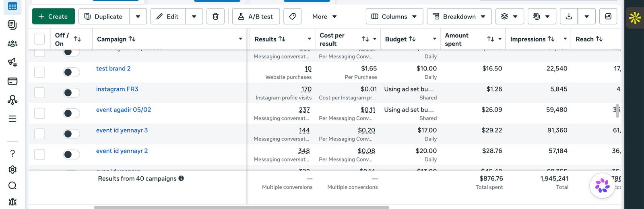Screen dimensions: 644x209
Task: Click the yellow asterisk icon on right
Action: (x=635, y=18)
